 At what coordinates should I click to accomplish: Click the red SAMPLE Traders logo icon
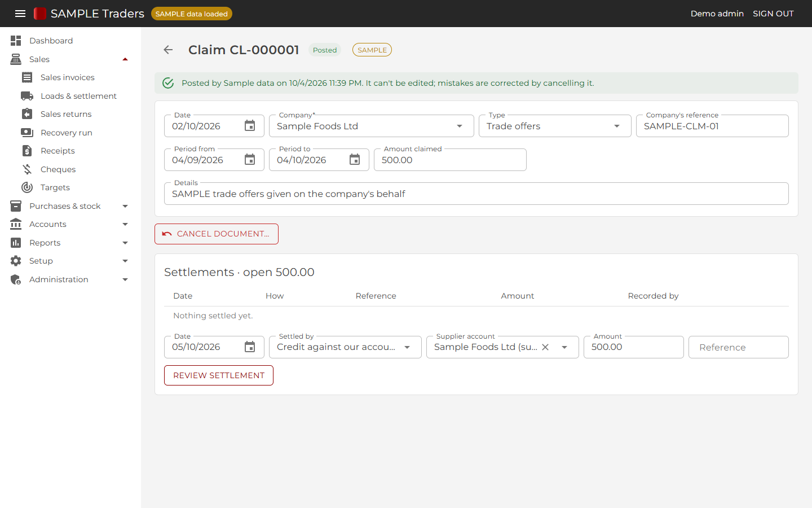tap(39, 14)
